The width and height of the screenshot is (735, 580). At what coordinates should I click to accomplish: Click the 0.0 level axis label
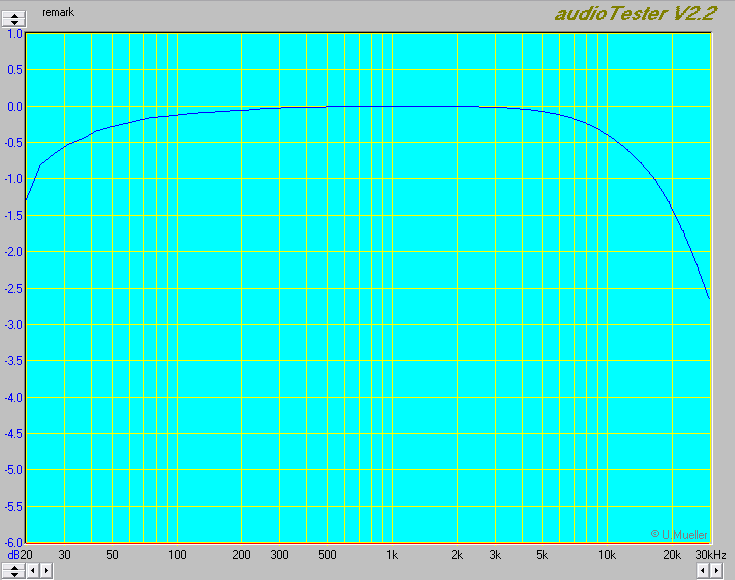click(14, 106)
